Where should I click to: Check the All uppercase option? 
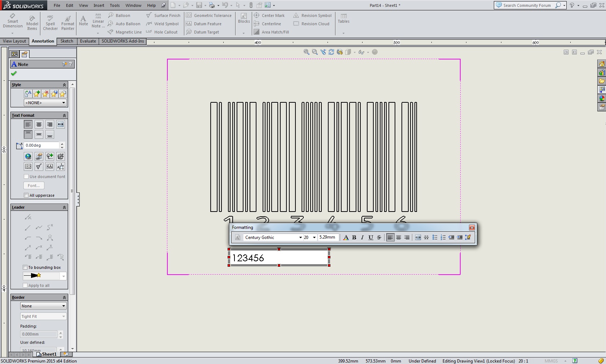tap(26, 195)
